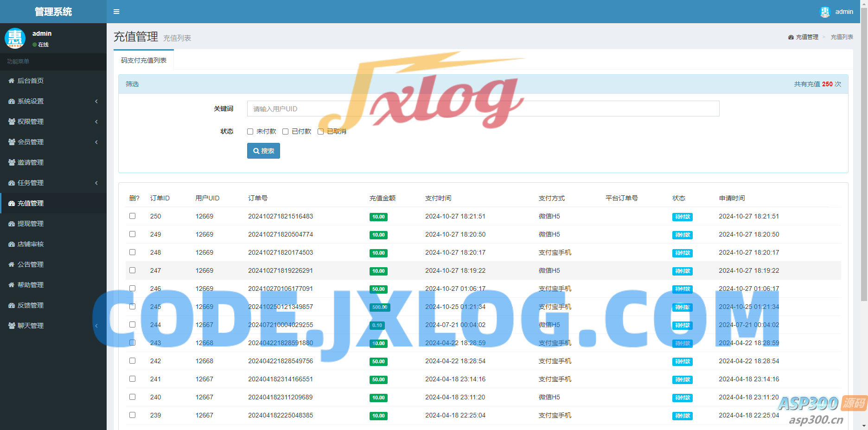This screenshot has width=868, height=430.
Task: Click the hamburger sidebar toggle icon
Action: (116, 12)
